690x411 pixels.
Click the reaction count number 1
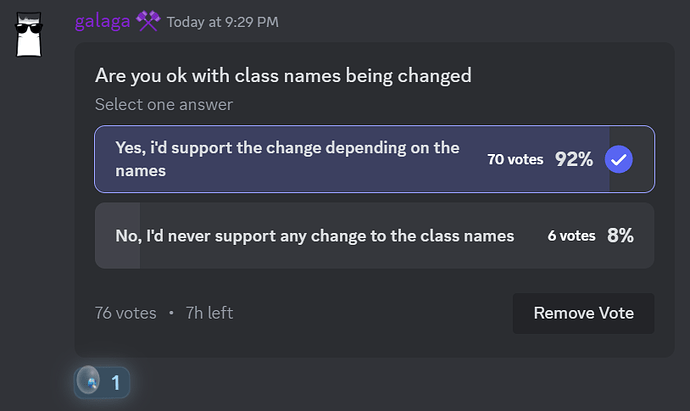coord(116,383)
